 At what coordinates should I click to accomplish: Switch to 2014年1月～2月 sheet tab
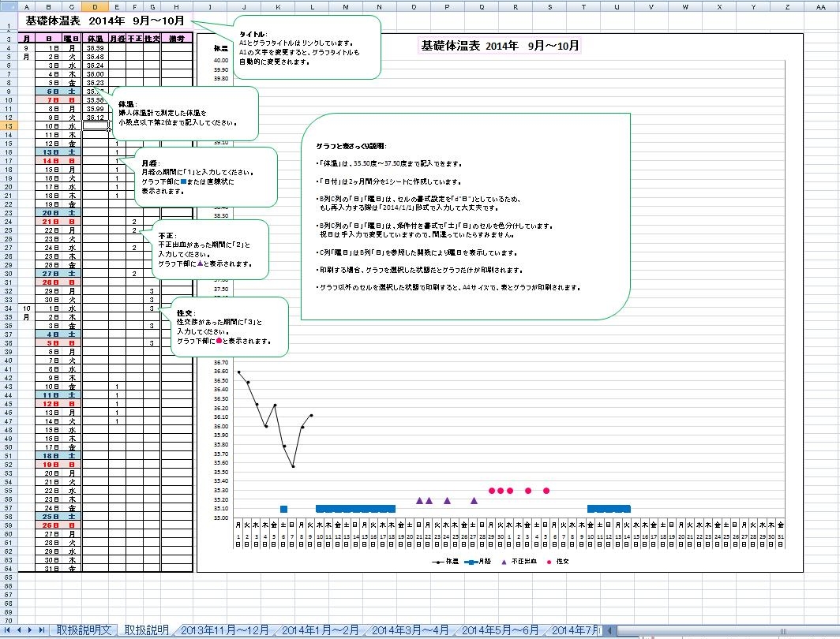coord(320,630)
